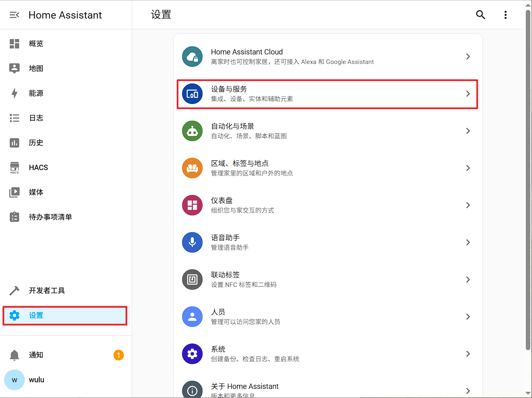
Task: Click the 设置 NFC 标签和二维码 description
Action: 244,285
